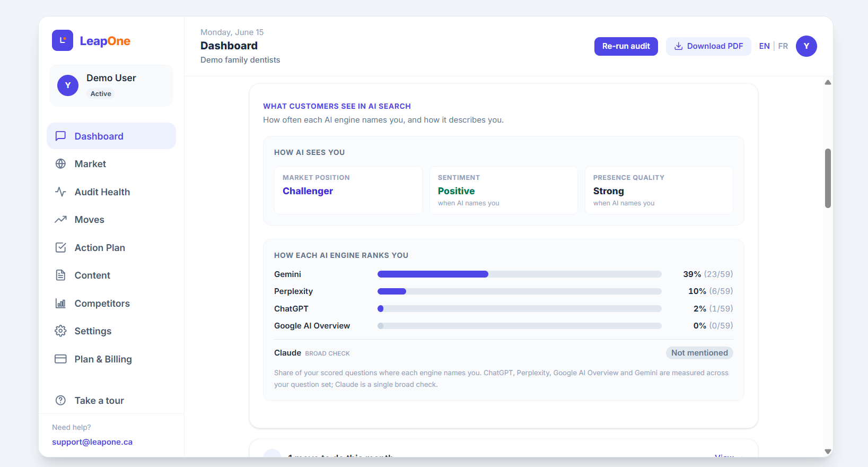Select Competitors in the sidebar

click(111, 303)
